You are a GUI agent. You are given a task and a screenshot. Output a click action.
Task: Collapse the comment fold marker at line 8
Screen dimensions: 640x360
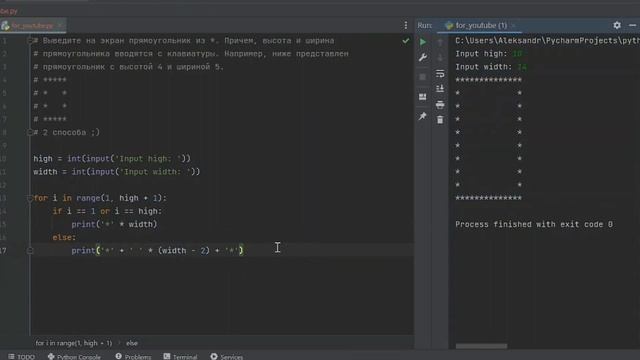[30, 132]
